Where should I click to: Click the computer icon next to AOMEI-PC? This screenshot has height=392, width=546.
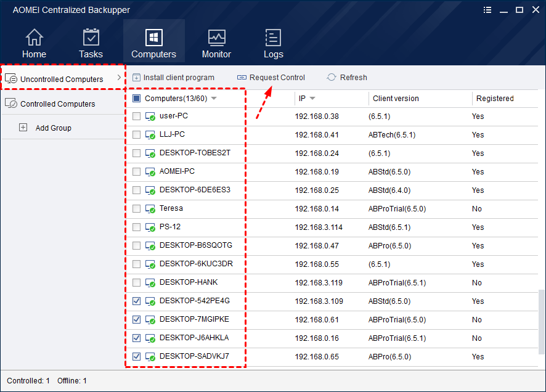pos(150,171)
